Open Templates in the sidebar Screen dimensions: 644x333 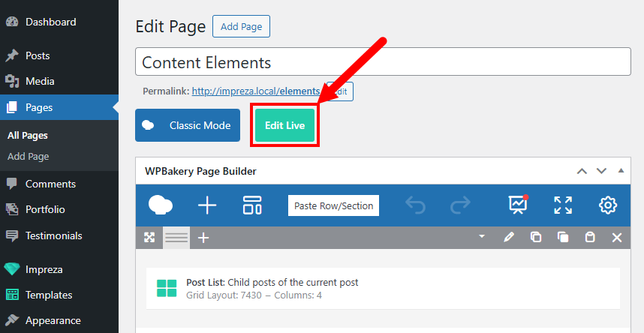59,295
